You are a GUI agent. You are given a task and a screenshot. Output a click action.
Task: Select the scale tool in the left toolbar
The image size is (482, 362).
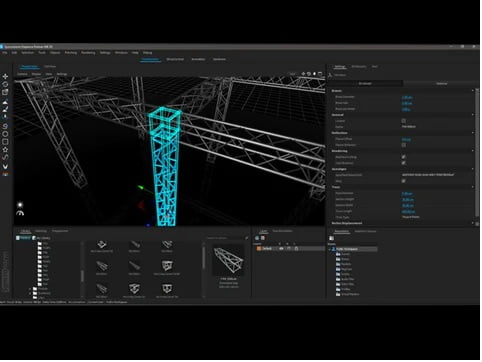point(5,92)
